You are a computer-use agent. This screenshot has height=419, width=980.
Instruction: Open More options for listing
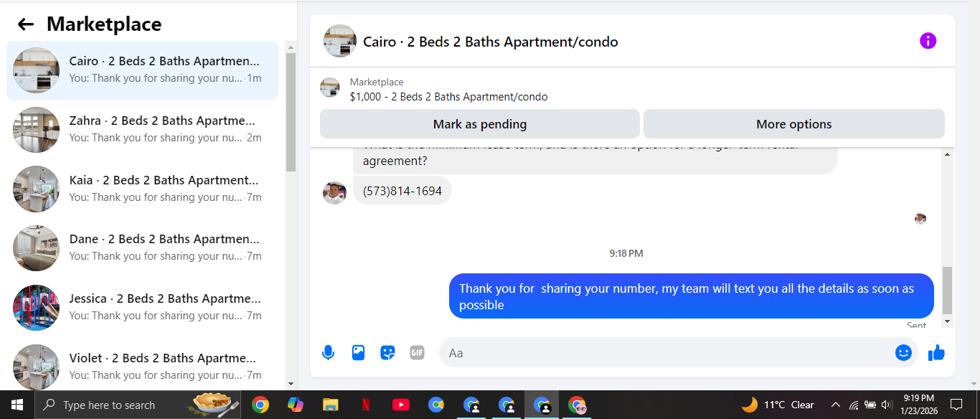coord(794,124)
